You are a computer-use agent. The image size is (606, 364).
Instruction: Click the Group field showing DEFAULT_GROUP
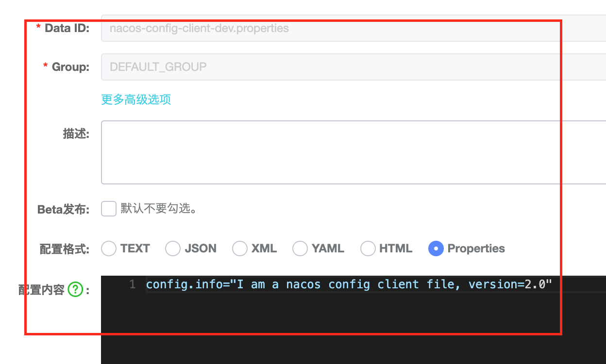click(340, 66)
